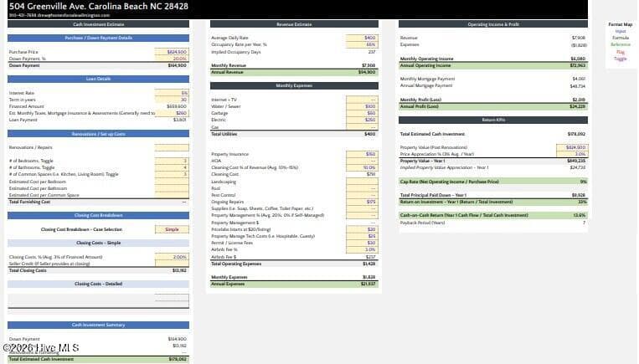The width and height of the screenshot is (639, 364).
Task: Click the 'Total Operating Expenses' row label
Action: [x=236, y=264]
